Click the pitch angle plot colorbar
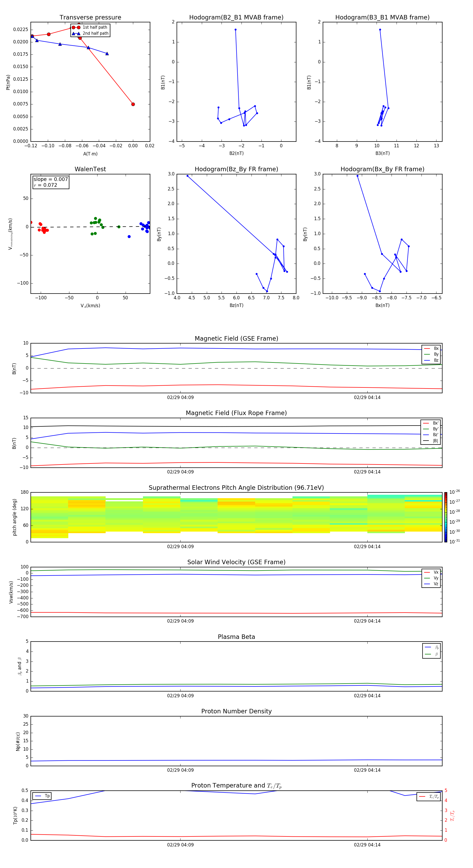This screenshot has width=473, height=868. [446, 517]
